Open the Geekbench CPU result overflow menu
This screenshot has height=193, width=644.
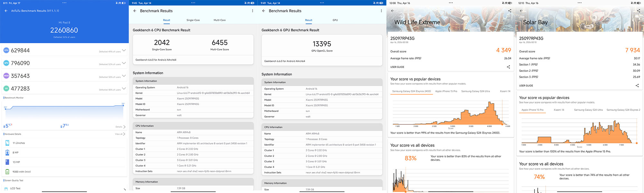[252, 11]
